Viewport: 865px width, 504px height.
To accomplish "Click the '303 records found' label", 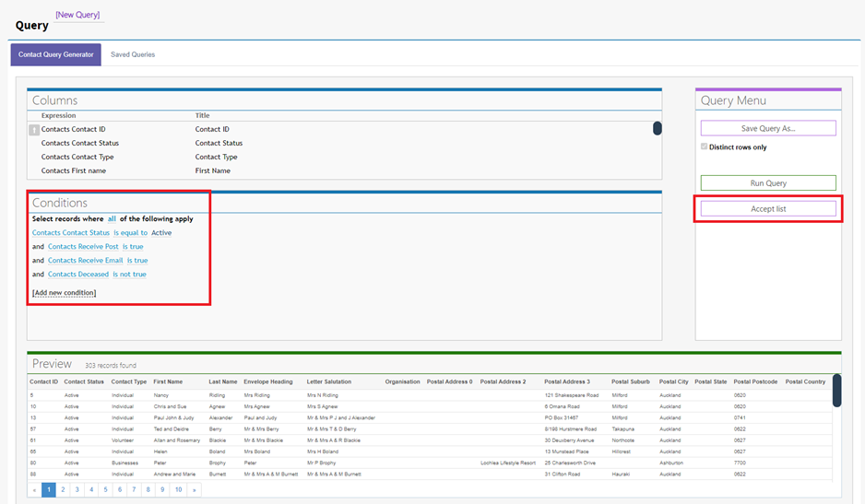I will 111,365.
